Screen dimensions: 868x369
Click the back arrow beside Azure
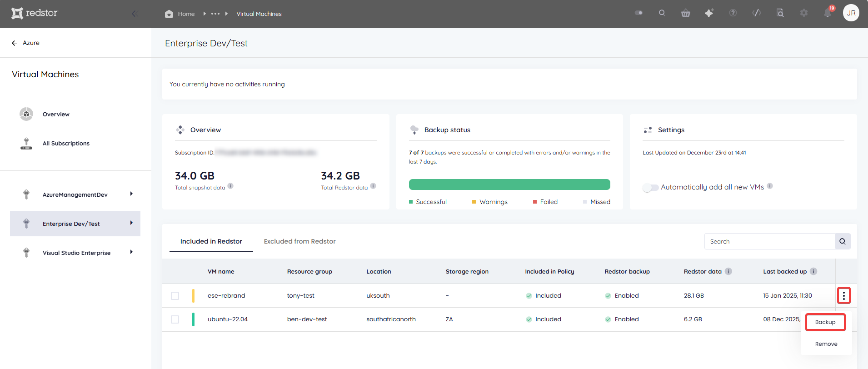point(15,43)
